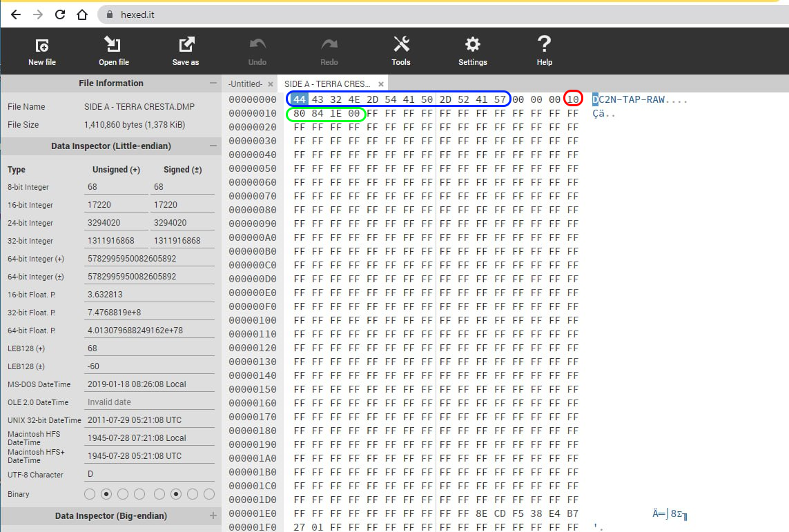Viewport: 789px width, 532px height.
Task: Click the padlock site info icon
Action: click(109, 14)
